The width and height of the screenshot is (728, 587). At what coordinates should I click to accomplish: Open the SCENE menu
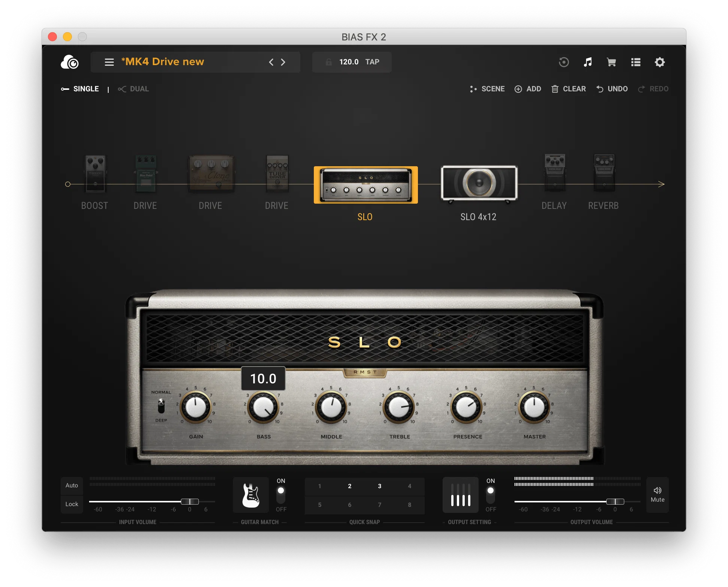coord(487,89)
